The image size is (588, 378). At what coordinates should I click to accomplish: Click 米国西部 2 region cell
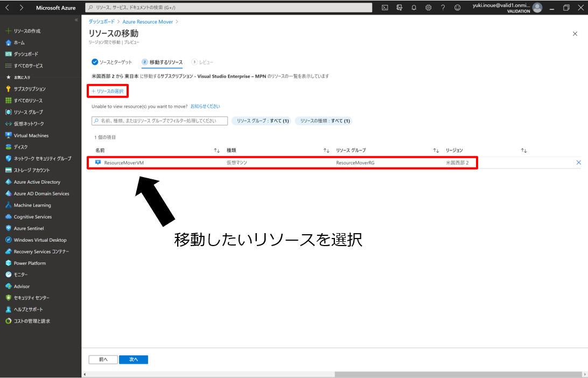457,163
